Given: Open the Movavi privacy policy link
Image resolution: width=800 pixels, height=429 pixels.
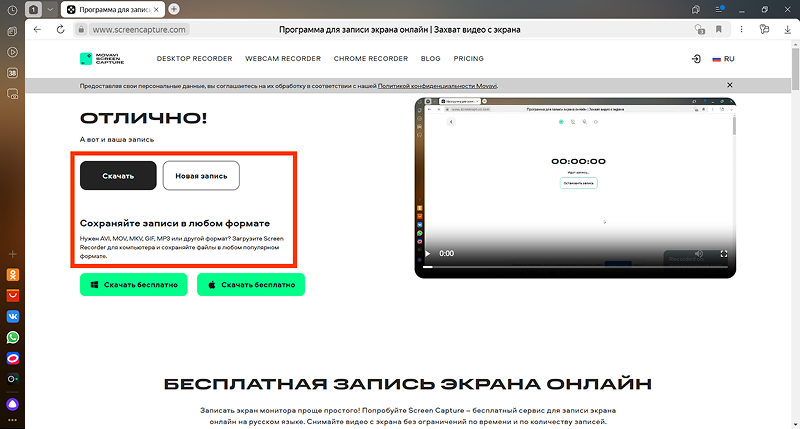Looking at the screenshot, I should click(437, 86).
